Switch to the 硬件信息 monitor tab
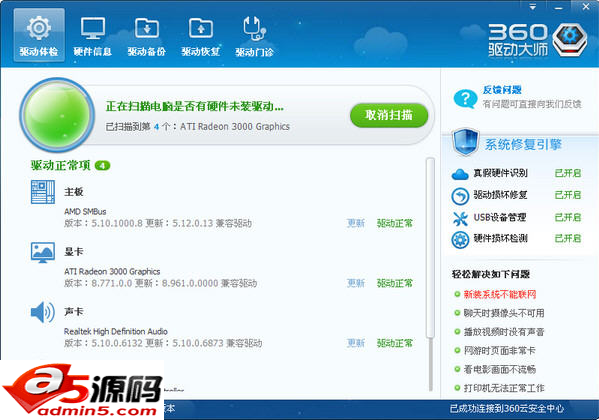 tap(92, 35)
